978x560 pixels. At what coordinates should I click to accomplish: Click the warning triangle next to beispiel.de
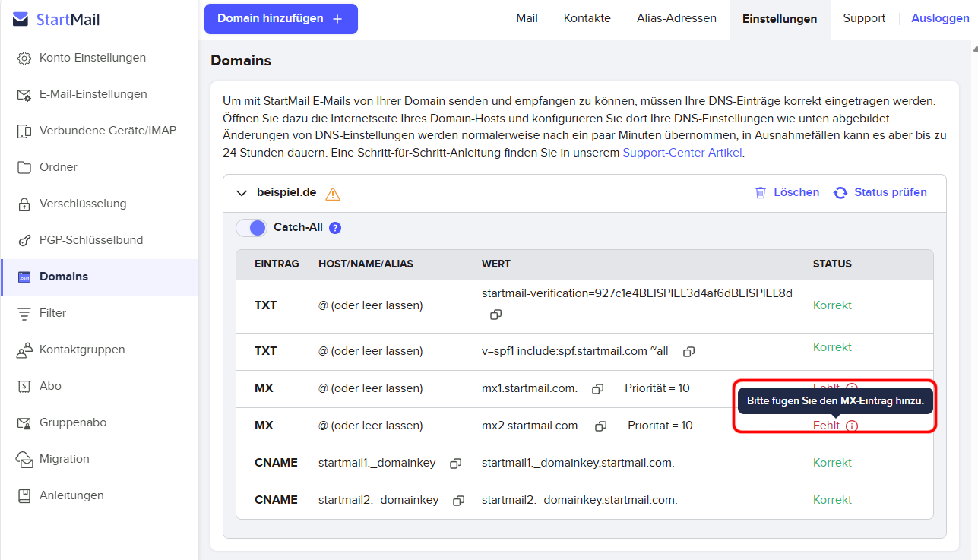point(332,194)
